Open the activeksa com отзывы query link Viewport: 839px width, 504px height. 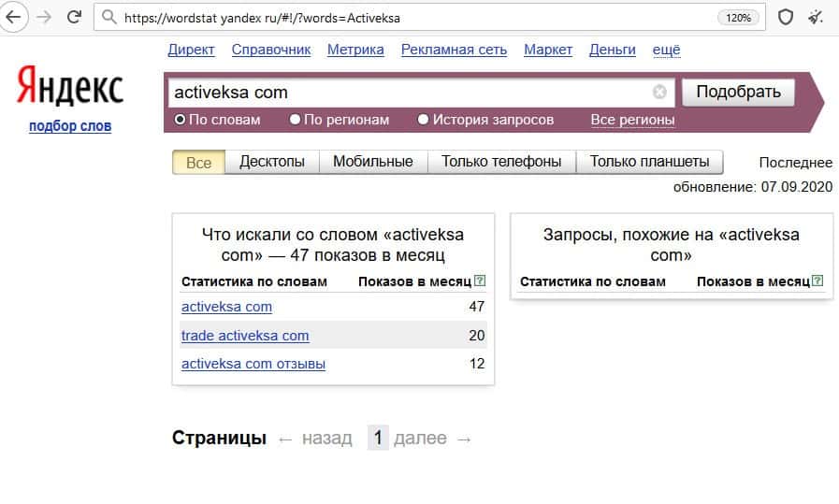pos(253,364)
